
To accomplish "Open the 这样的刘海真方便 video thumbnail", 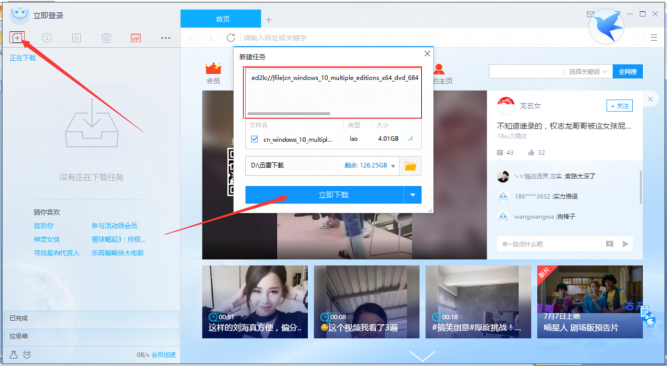I will [x=255, y=302].
